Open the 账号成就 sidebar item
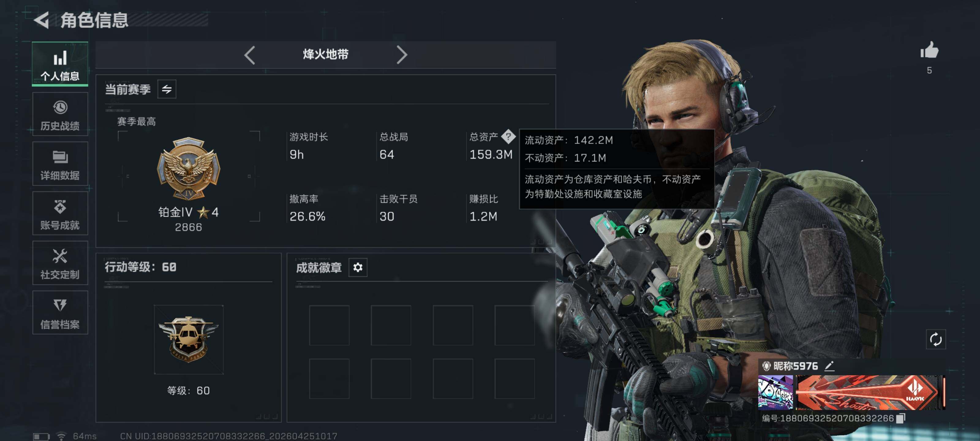The height and width of the screenshot is (441, 980). pyautogui.click(x=60, y=213)
